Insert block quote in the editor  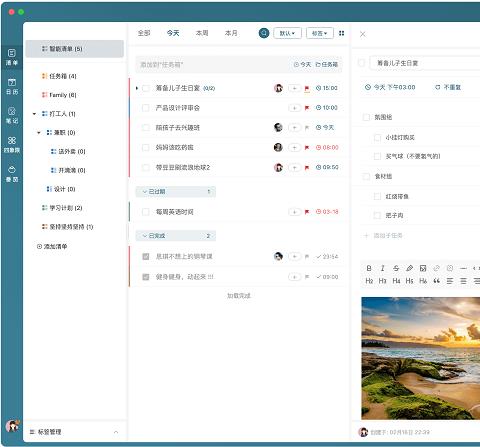click(436, 281)
